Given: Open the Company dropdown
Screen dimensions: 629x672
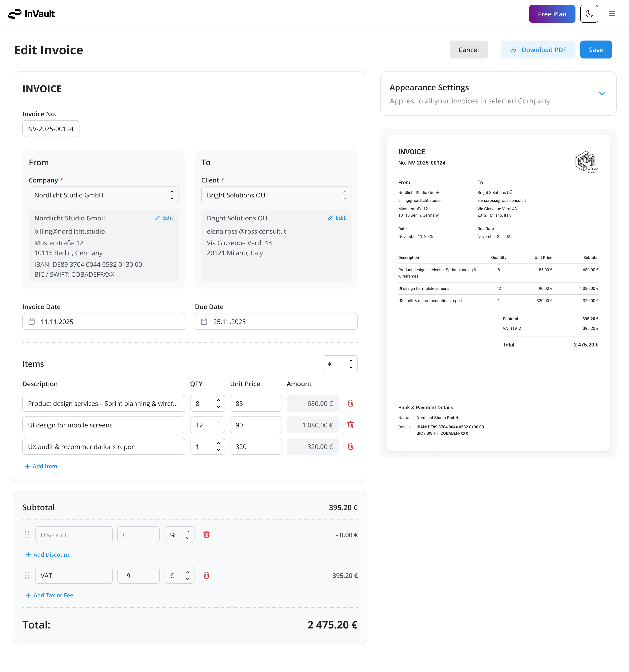Looking at the screenshot, I should click(x=103, y=195).
